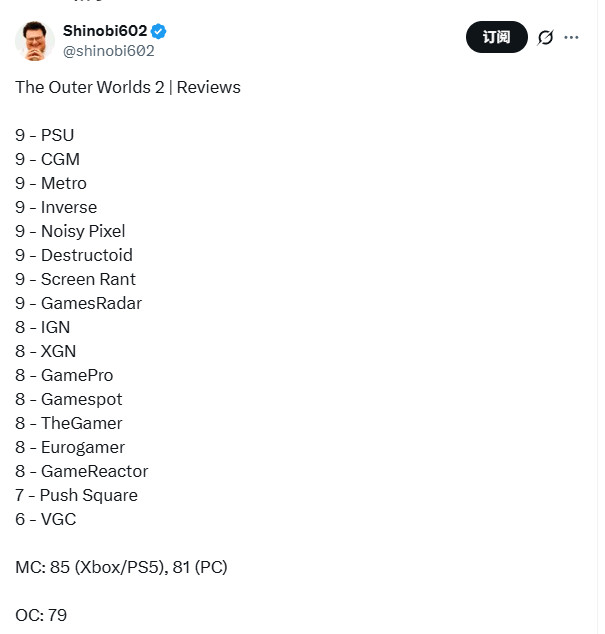The image size is (605, 634).
Task: Click the Grok explain-post icon
Action: pyautogui.click(x=545, y=38)
